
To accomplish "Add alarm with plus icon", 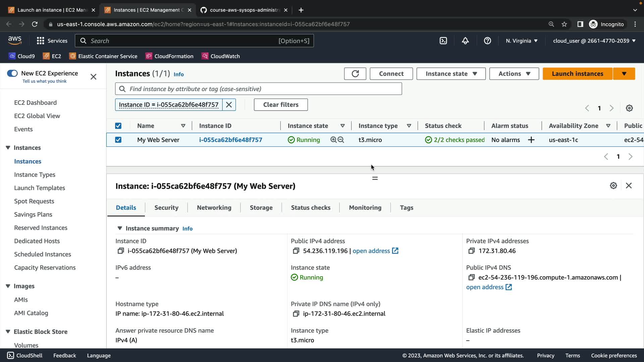I will click(531, 140).
